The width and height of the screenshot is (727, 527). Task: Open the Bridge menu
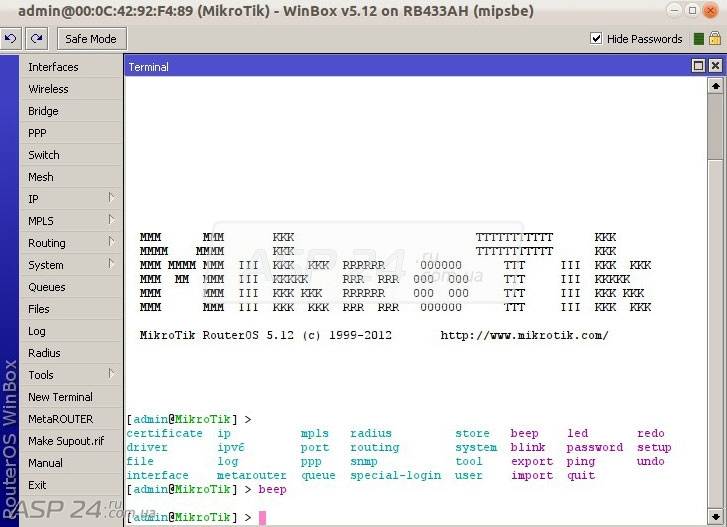pyautogui.click(x=71, y=111)
